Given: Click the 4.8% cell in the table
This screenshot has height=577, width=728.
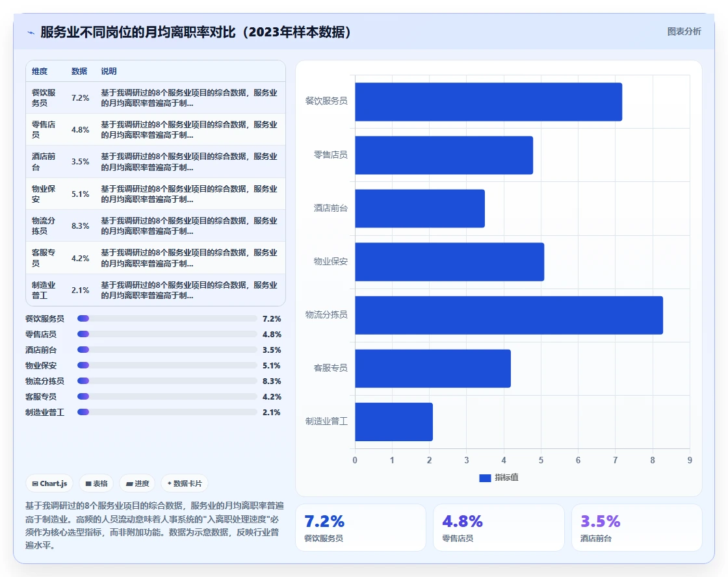Looking at the screenshot, I should pyautogui.click(x=80, y=129).
